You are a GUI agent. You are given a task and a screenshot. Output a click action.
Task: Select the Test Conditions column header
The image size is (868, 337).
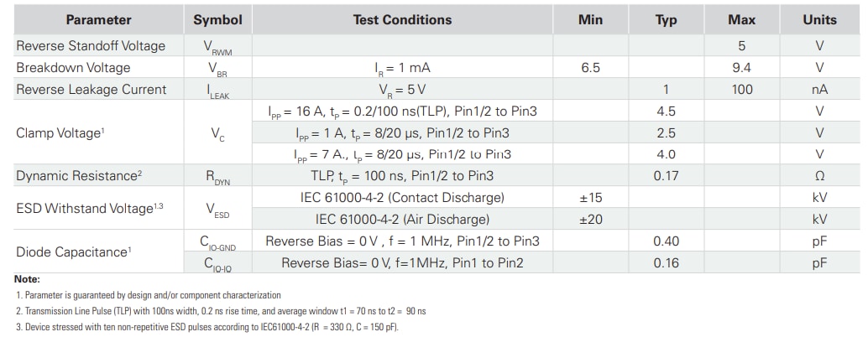coord(402,20)
